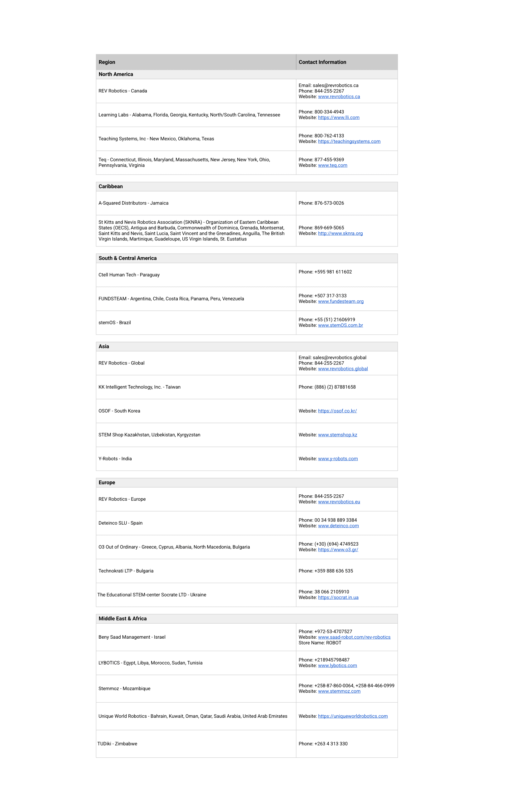This screenshot has height=812, width=531.
Task: Open the teachingsystems.com website link
Action: click(x=349, y=141)
